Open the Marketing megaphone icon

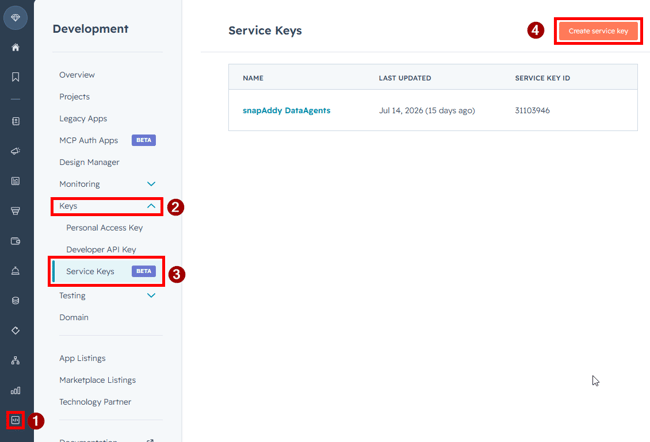pos(15,151)
